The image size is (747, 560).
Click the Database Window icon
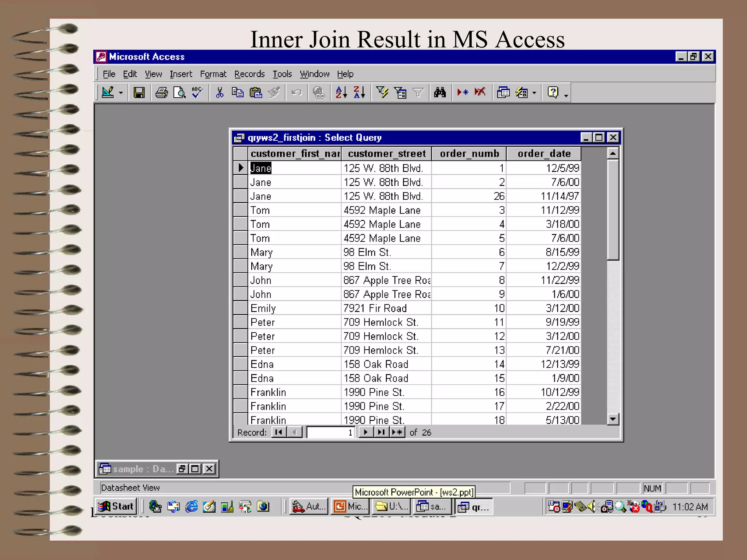tap(503, 93)
